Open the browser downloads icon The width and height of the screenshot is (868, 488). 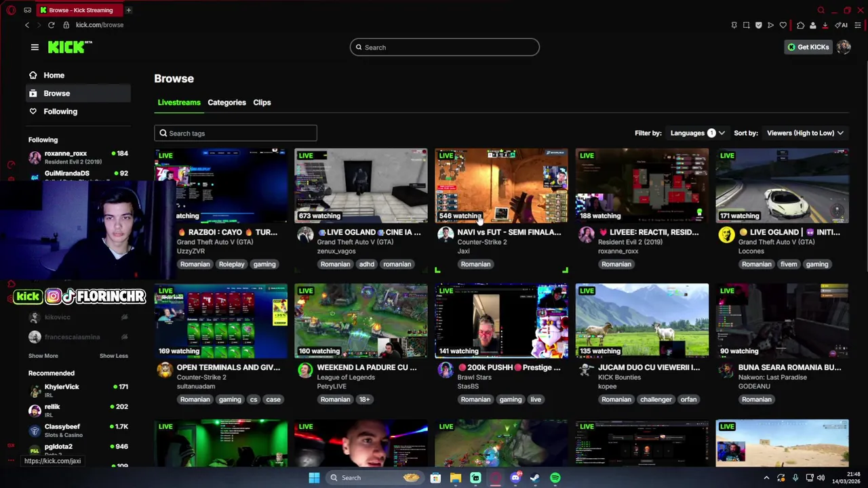[825, 25]
